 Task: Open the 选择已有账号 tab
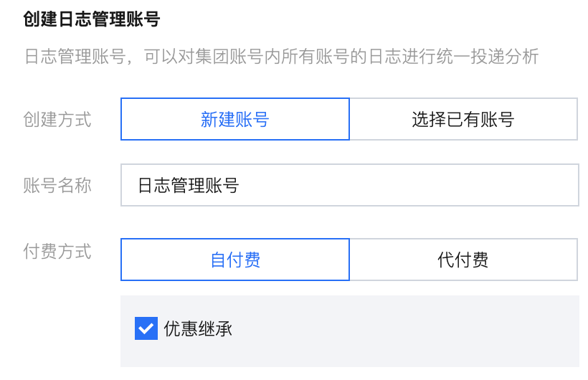pos(463,119)
